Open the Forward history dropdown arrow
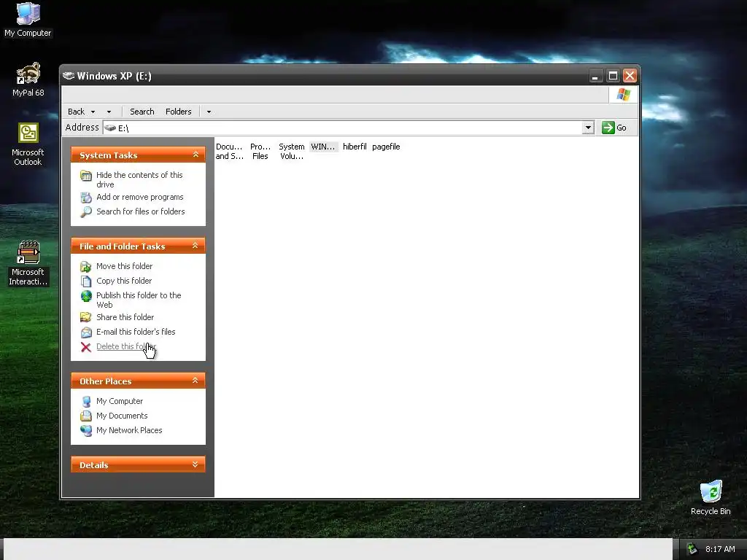Screen dimensions: 747x560 [x=109, y=112]
